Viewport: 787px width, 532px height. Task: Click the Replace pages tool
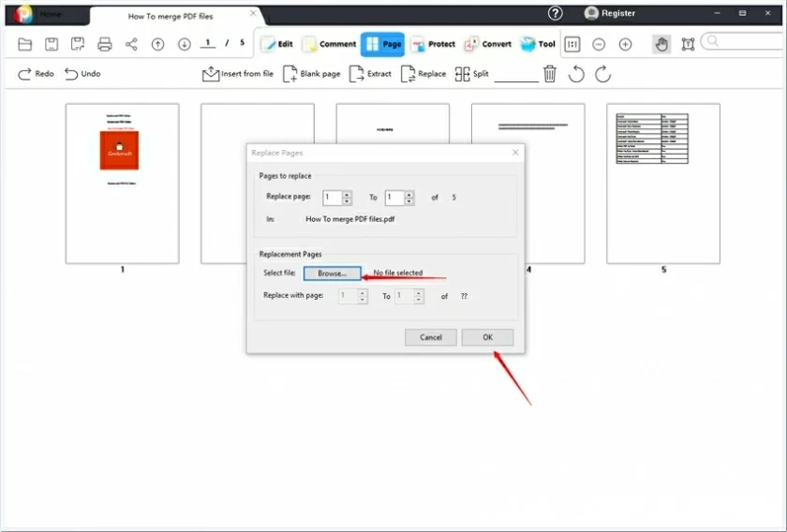[x=423, y=74]
